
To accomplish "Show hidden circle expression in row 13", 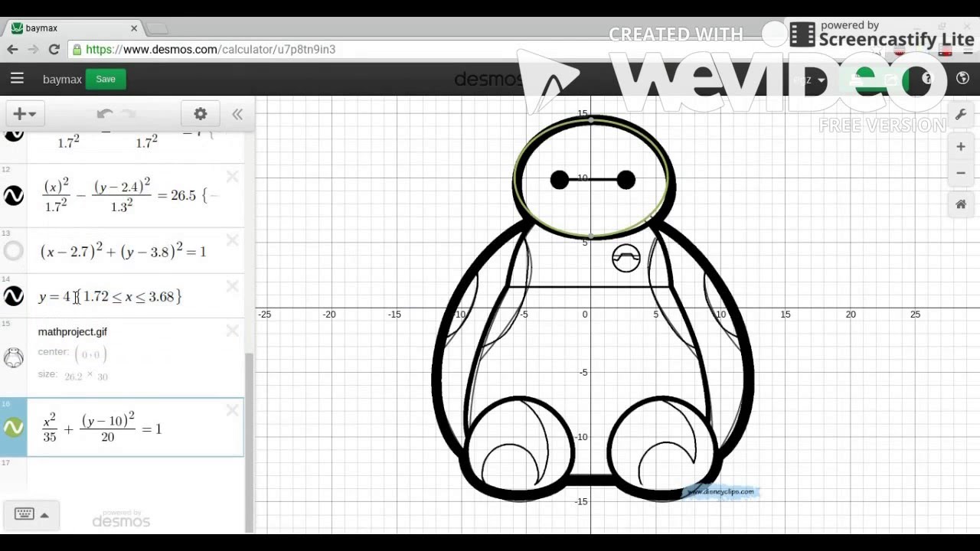I will (x=14, y=250).
